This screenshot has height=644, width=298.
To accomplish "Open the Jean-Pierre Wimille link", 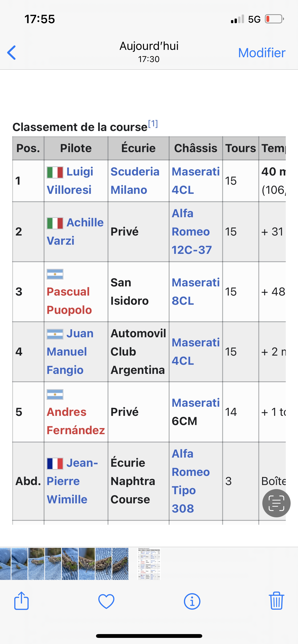I will point(67,481).
